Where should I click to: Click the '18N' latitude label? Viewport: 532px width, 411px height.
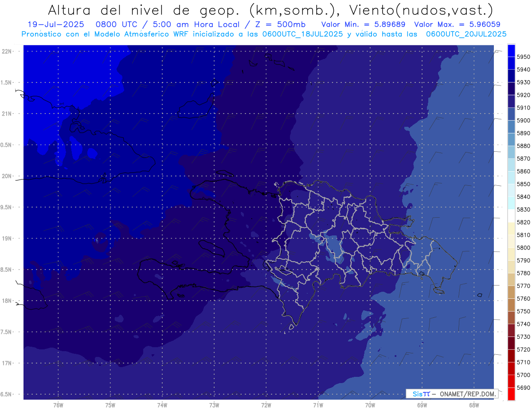pyautogui.click(x=7, y=301)
